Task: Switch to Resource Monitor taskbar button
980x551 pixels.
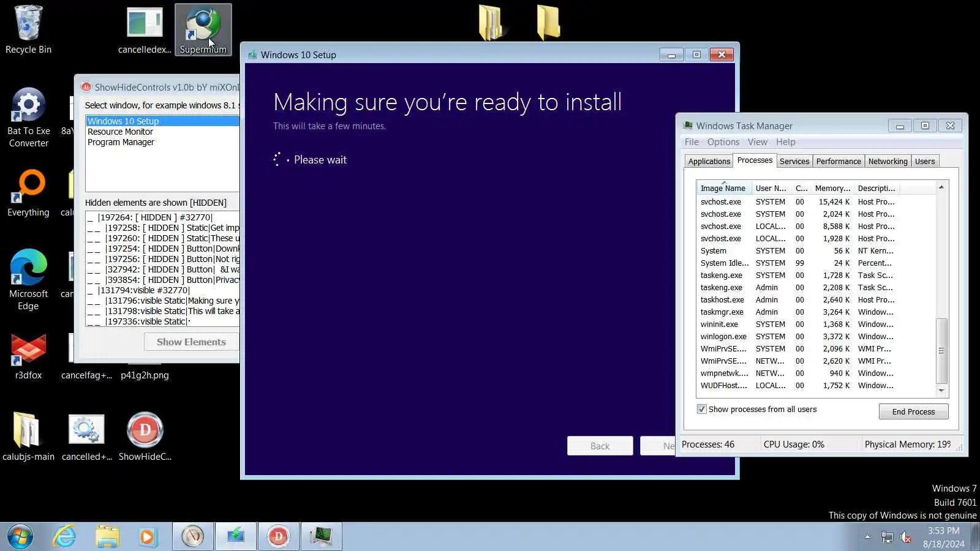Action: (193, 537)
